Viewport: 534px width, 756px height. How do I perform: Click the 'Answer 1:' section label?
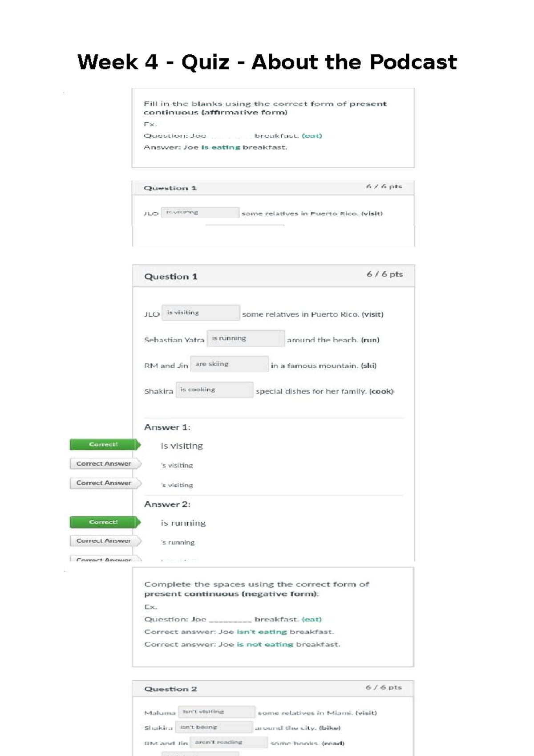pyautogui.click(x=167, y=427)
